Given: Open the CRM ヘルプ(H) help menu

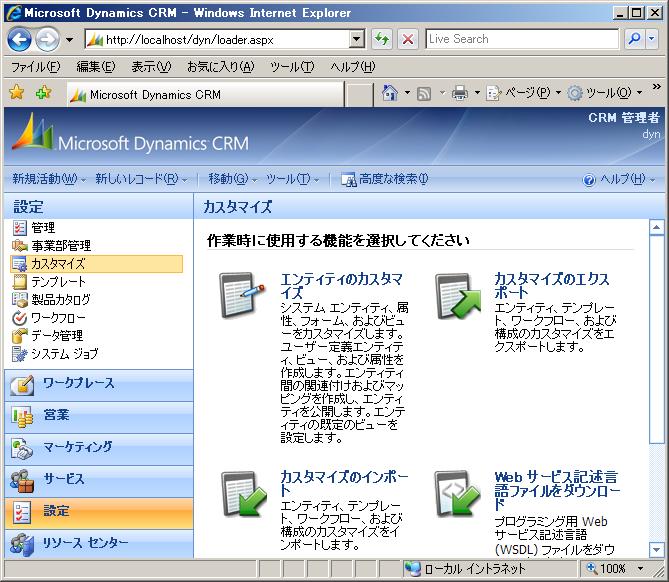Looking at the screenshot, I should (619, 179).
